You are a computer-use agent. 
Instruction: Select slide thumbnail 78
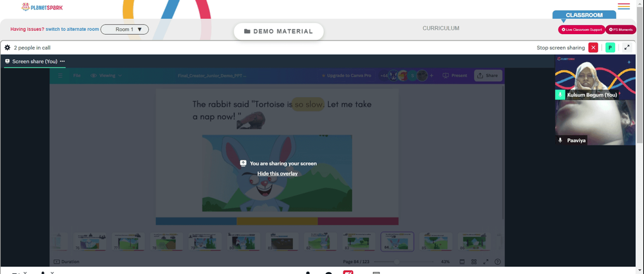tap(167, 242)
